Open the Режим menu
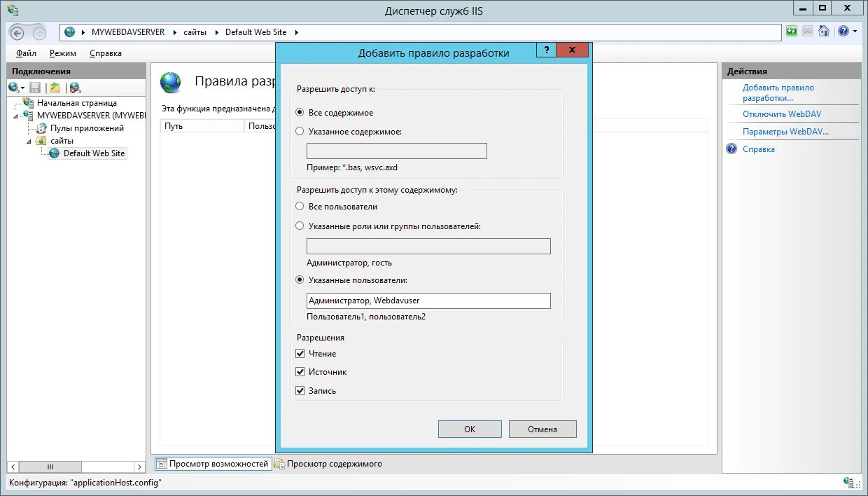The height and width of the screenshot is (496, 868). [x=63, y=53]
